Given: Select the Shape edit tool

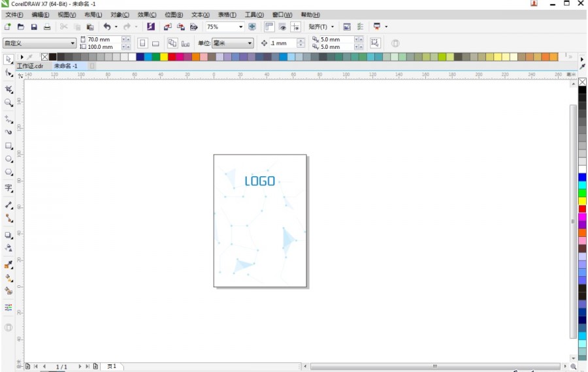Looking at the screenshot, I should coord(8,72).
